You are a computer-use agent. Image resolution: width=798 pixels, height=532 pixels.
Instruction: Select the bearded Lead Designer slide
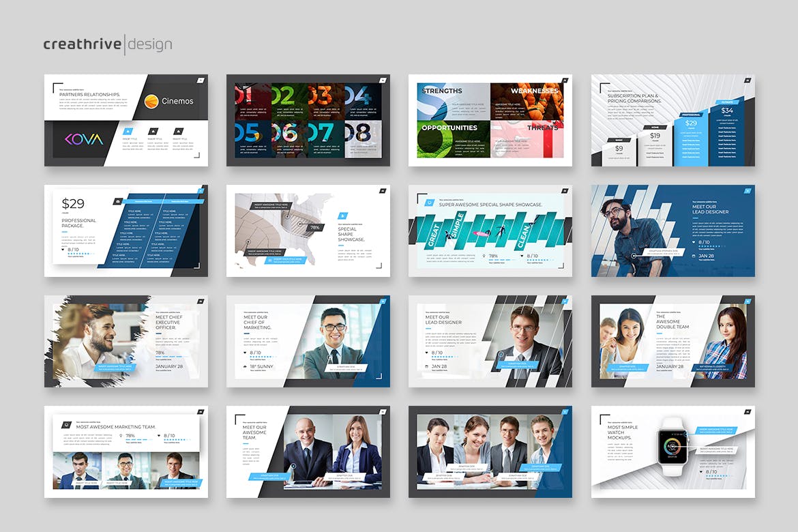[x=673, y=231]
